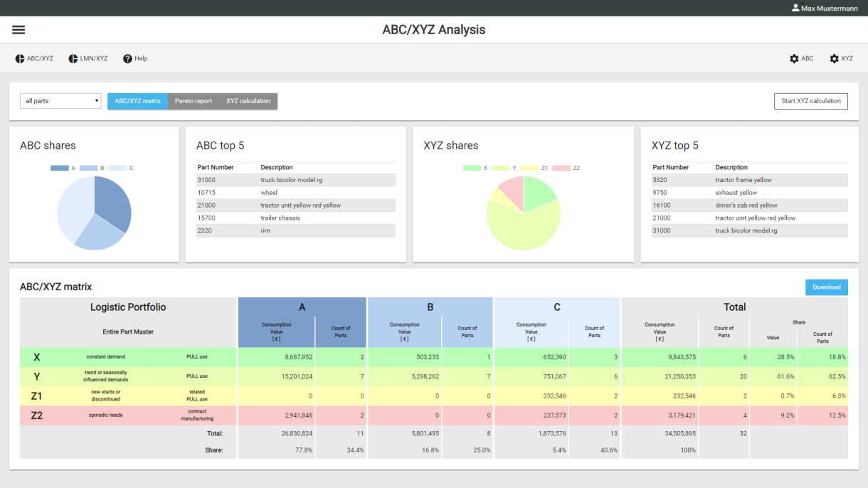The width and height of the screenshot is (868, 488).
Task: Click the Help question mark icon
Action: click(x=127, y=58)
